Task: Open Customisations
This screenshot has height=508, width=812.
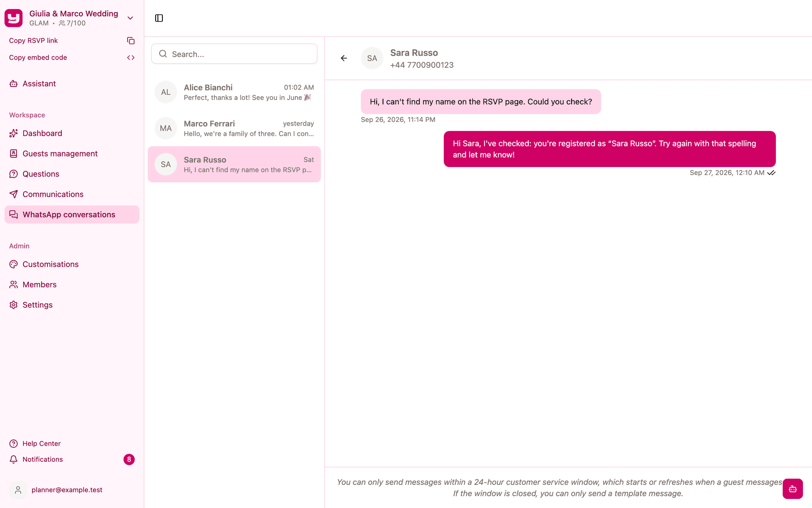Action: click(72, 264)
